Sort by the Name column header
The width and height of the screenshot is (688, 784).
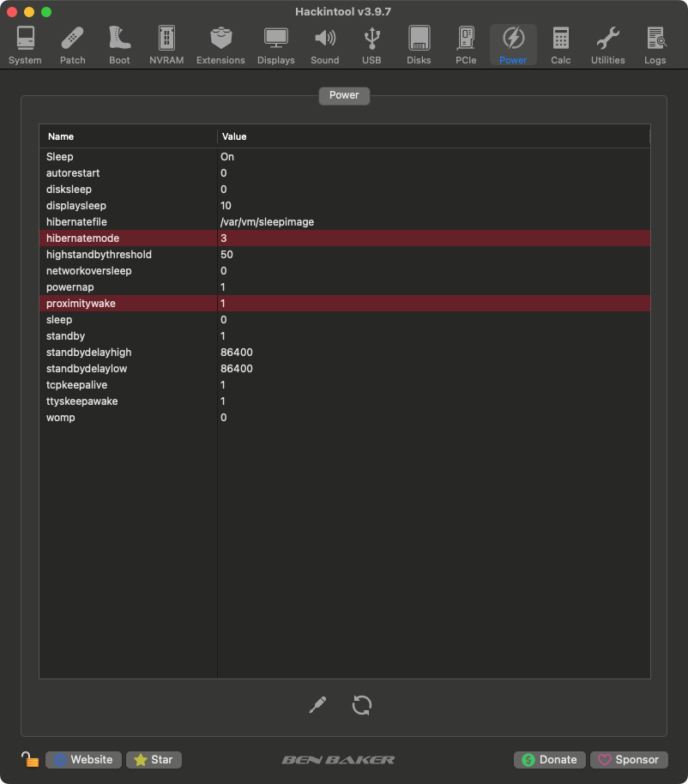(128, 136)
